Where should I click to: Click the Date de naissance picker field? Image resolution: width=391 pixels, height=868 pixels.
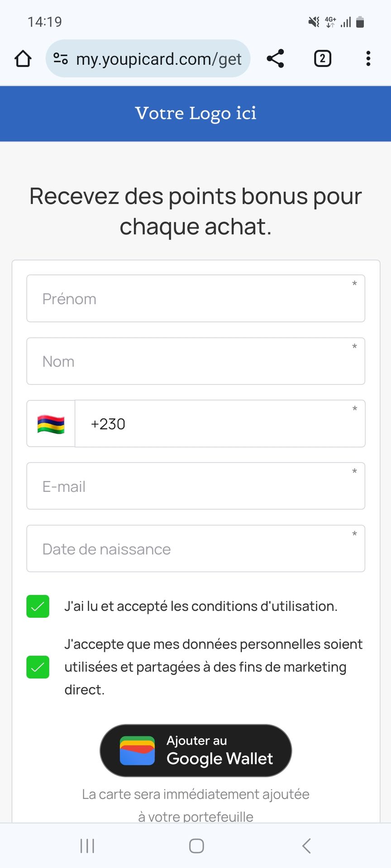pyautogui.click(x=195, y=549)
